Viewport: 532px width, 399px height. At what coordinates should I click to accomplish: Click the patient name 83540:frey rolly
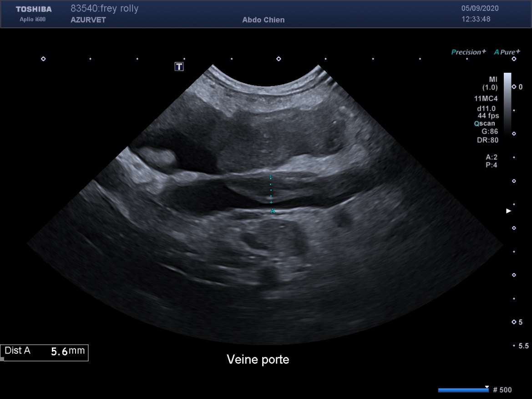(x=104, y=9)
